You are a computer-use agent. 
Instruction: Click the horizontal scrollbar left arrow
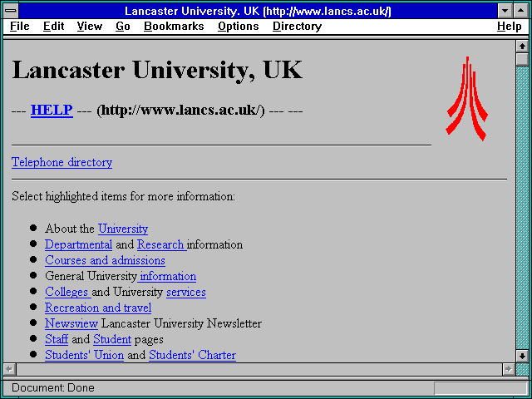coord(10,369)
